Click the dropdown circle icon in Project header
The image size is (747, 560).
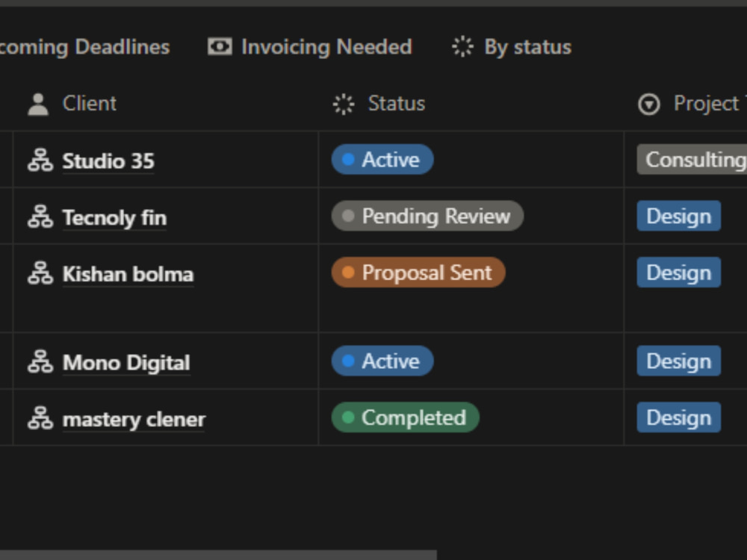[649, 105]
